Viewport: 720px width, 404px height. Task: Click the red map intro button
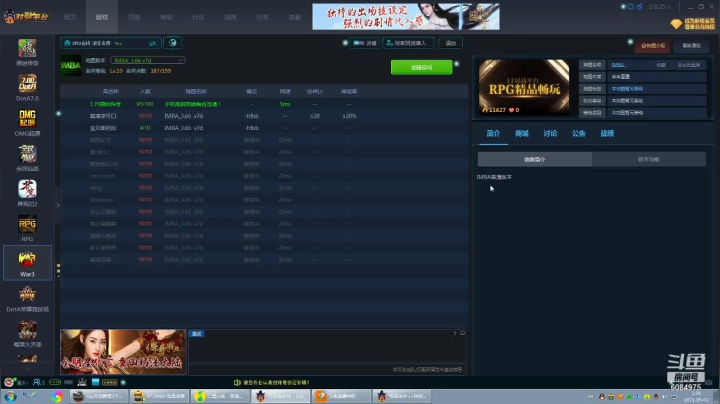[x=652, y=45]
